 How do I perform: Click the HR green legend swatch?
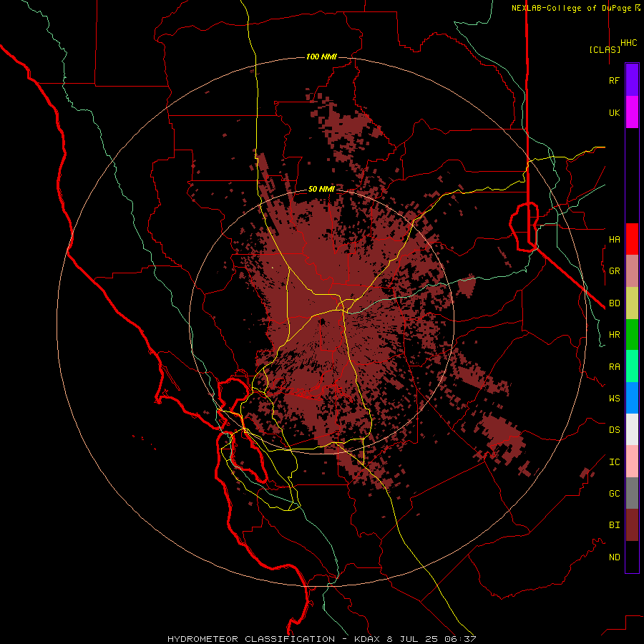[x=632, y=335]
